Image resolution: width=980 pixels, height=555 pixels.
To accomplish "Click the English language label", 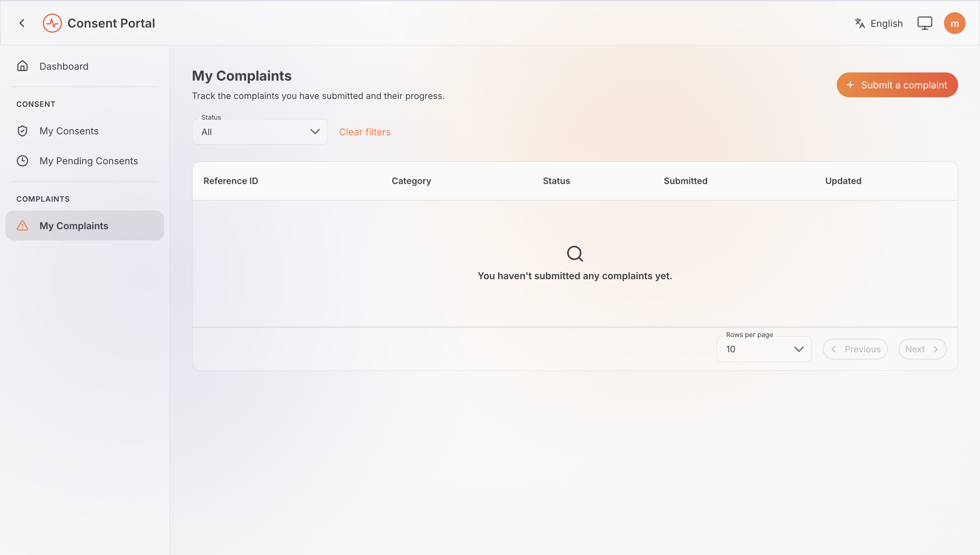I will [886, 23].
